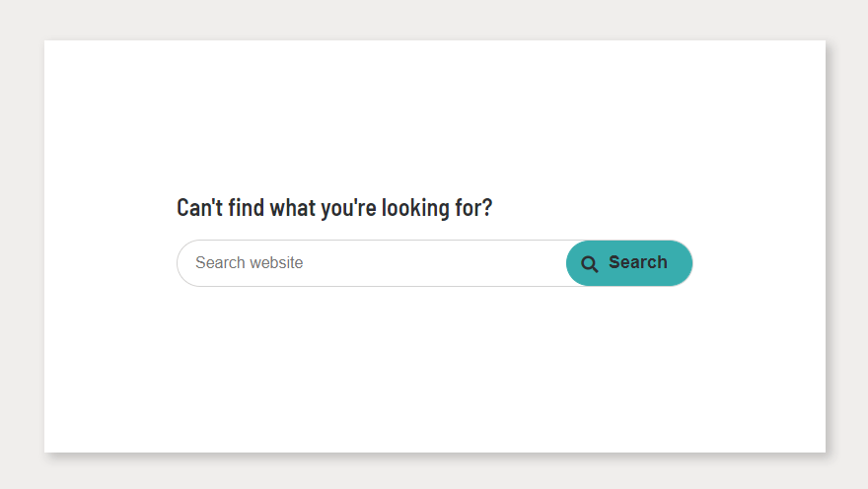This screenshot has height=489, width=868.
Task: Click the word "looking" in the heading
Action: pos(415,208)
